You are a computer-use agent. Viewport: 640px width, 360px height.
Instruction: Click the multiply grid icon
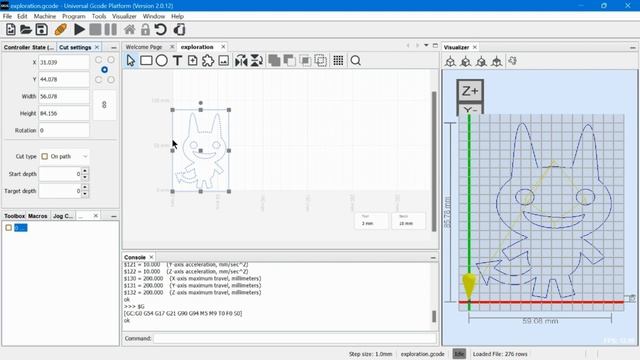tap(338, 60)
